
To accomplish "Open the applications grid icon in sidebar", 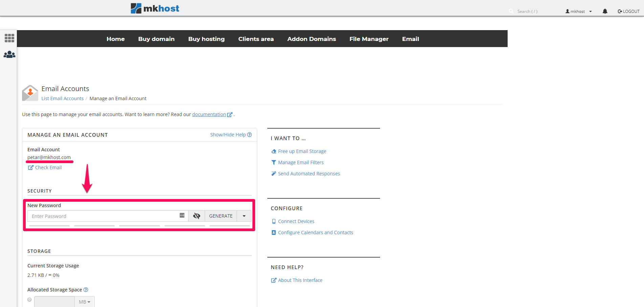I will (9, 38).
